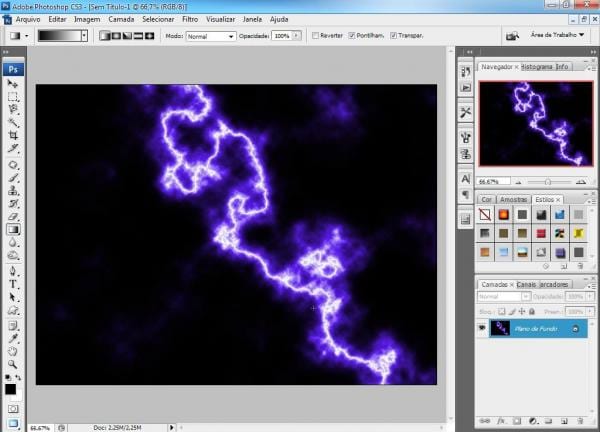
Task: Select the History Brush tool
Action: pos(13,203)
